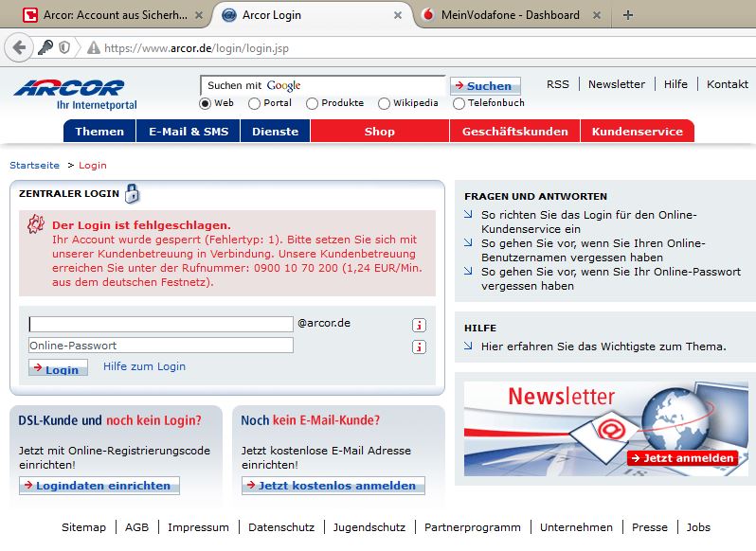Click the Hilfe header link
Screen dimensions: 756x551
[675, 84]
